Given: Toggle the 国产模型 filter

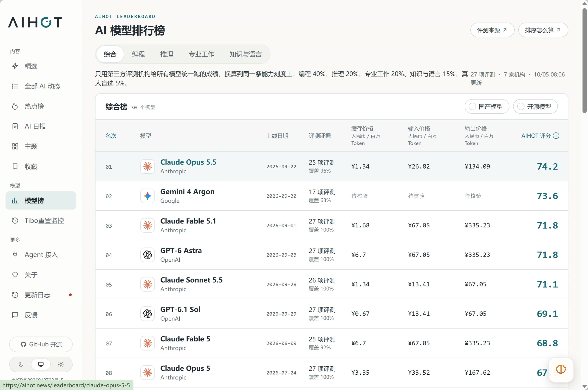Looking at the screenshot, I should (486, 107).
